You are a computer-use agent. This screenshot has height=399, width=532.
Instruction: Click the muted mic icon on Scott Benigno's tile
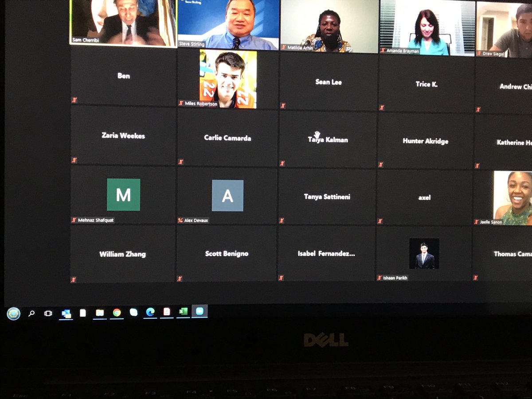pos(180,279)
